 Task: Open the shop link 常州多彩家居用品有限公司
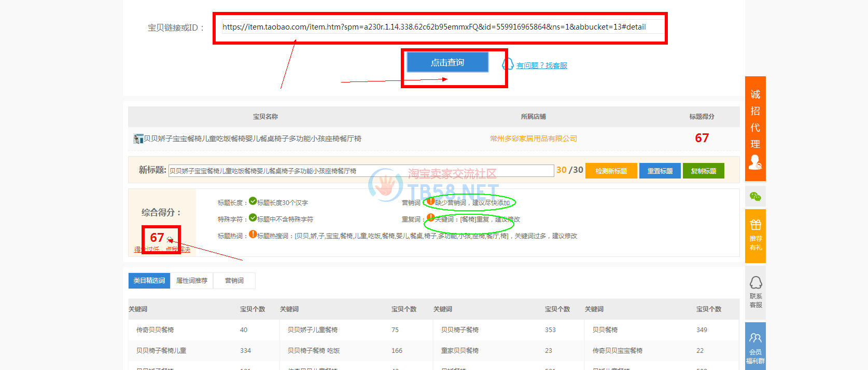pyautogui.click(x=533, y=139)
